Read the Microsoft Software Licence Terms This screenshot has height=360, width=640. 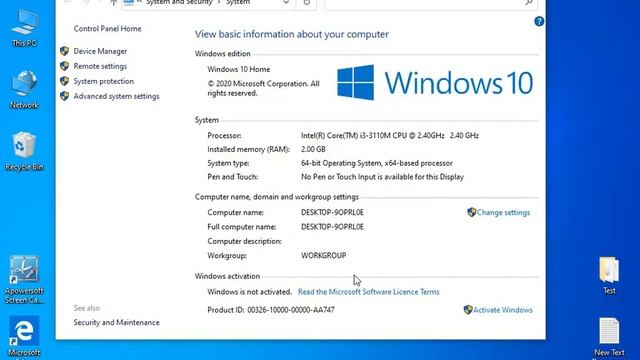click(369, 292)
